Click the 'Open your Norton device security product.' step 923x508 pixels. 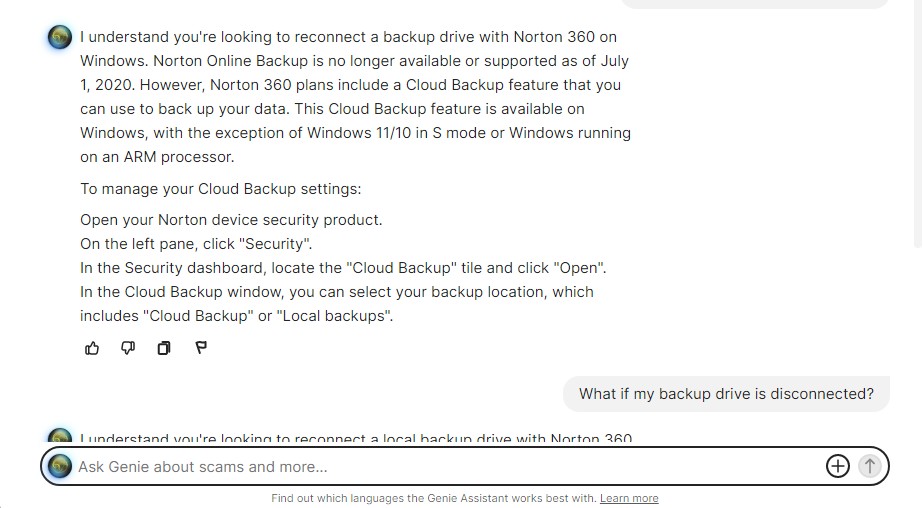231,220
